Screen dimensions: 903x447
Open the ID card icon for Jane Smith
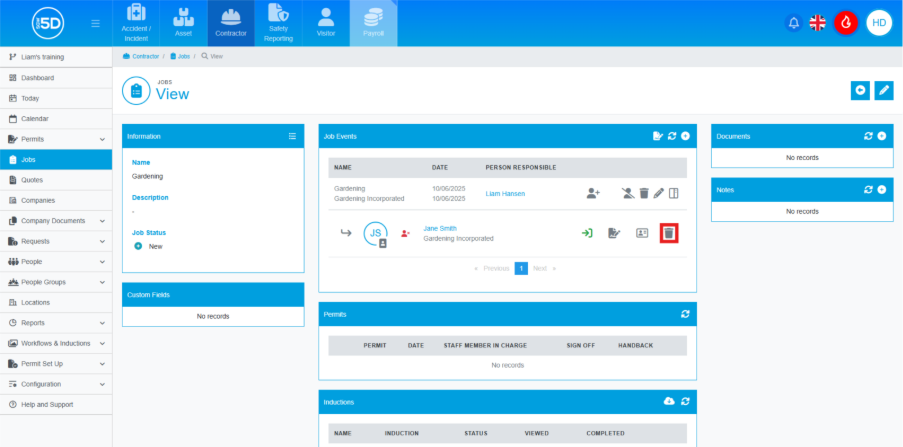tap(642, 233)
